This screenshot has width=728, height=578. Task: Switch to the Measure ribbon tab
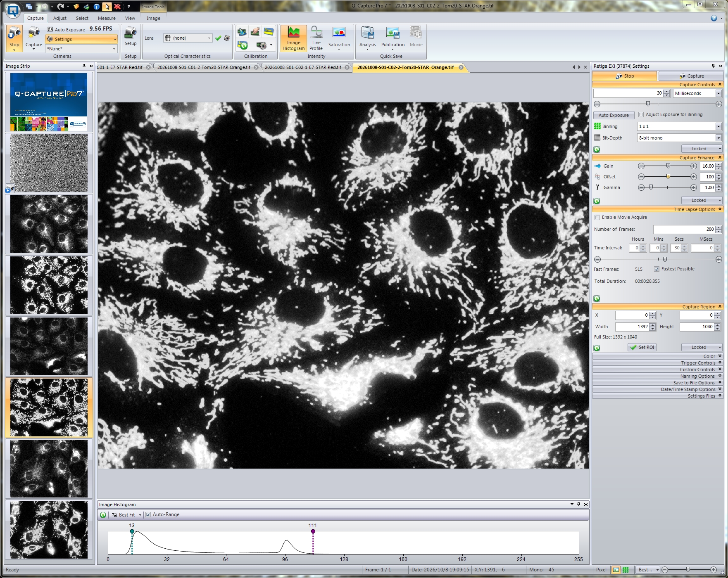tap(107, 18)
